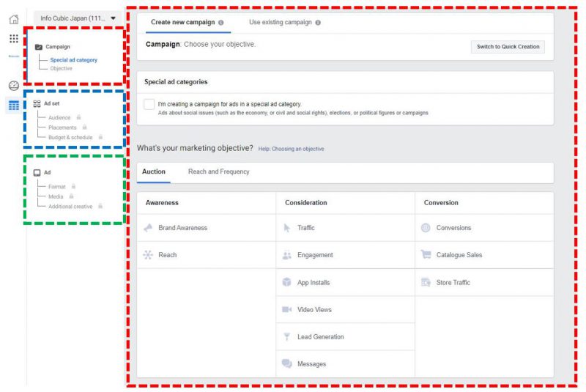This screenshot has width=586, height=392.
Task: Select Special ad category in campaign tree
Action: click(73, 60)
